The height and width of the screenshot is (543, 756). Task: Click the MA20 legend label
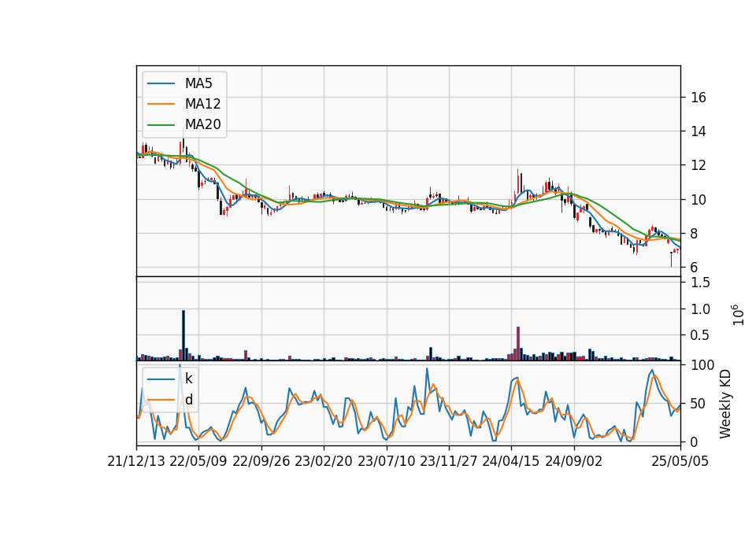point(202,124)
